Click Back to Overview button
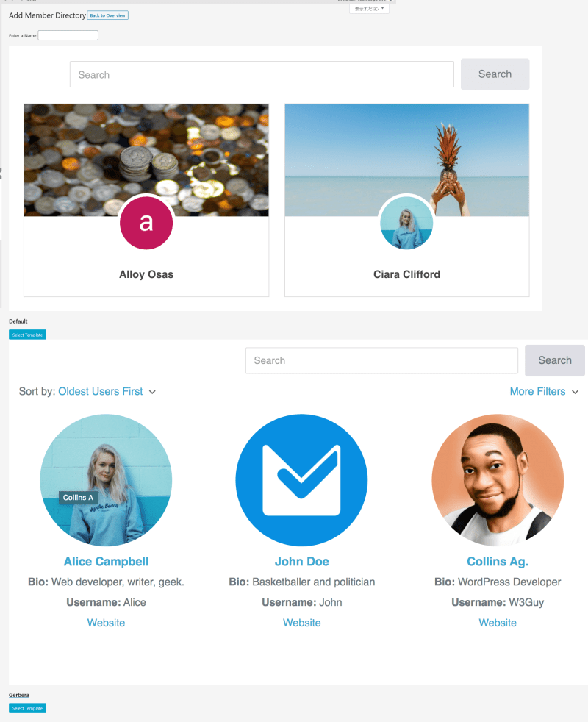This screenshot has width=588, height=722. pyautogui.click(x=108, y=15)
